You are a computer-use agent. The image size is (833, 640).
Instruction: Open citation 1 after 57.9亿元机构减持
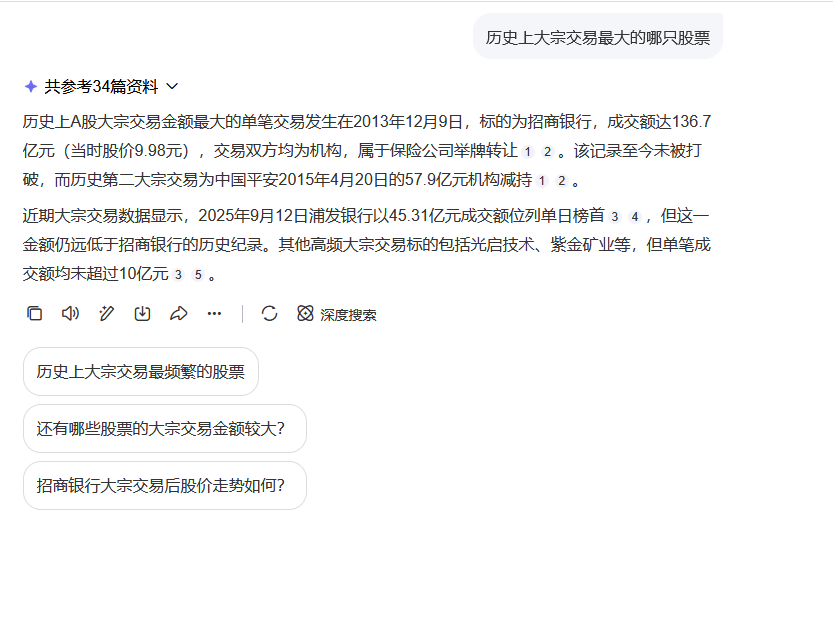[542, 181]
